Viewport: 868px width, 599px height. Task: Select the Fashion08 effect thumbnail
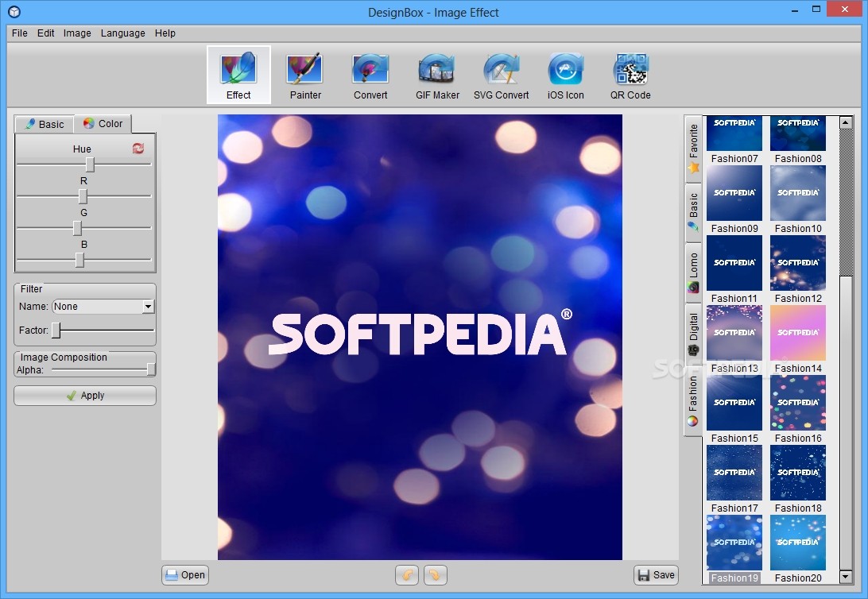click(798, 133)
